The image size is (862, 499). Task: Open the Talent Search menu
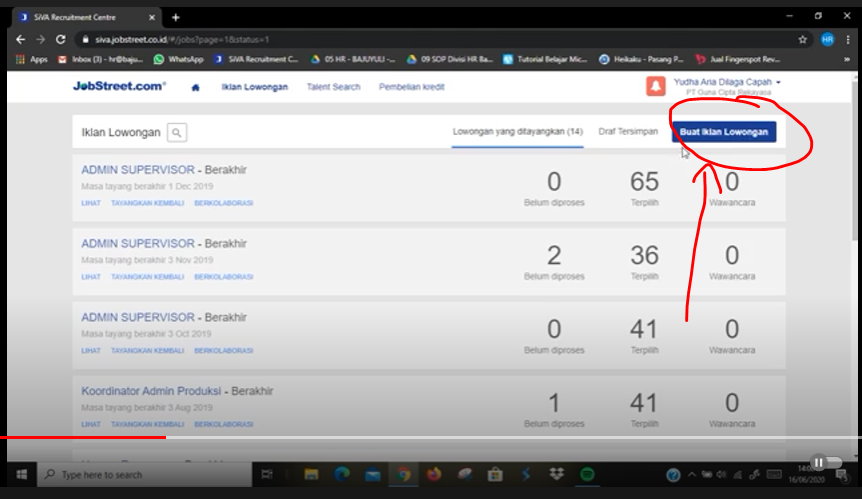tap(333, 87)
